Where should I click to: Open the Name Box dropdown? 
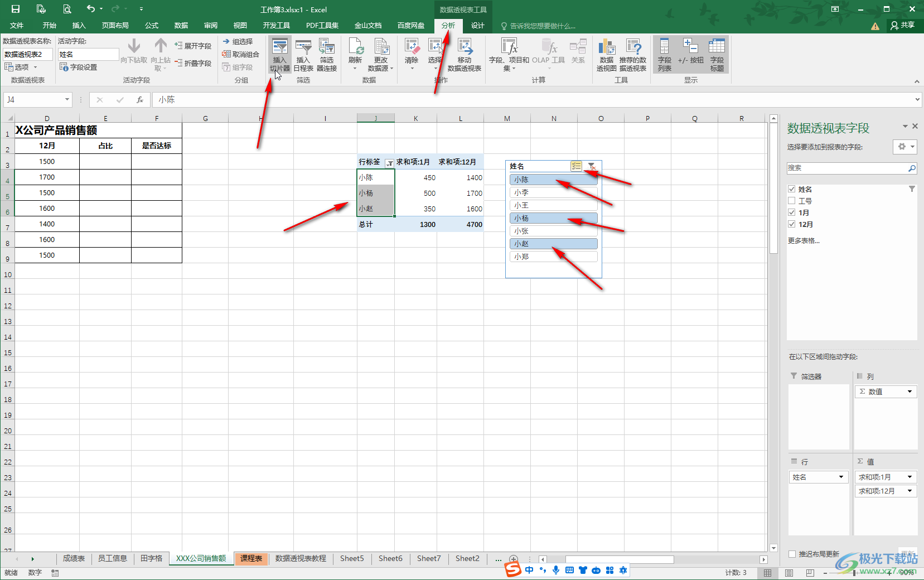pos(67,99)
